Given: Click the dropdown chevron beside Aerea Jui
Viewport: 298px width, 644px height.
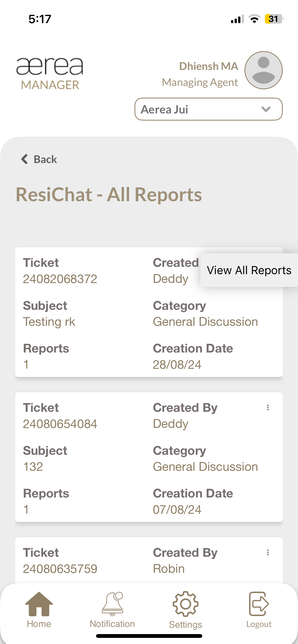Looking at the screenshot, I should (266, 109).
